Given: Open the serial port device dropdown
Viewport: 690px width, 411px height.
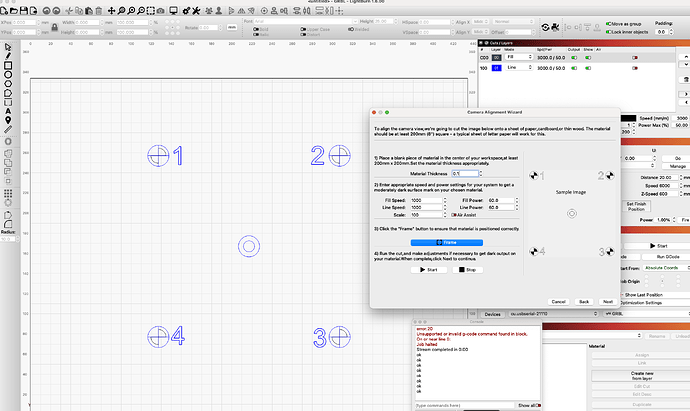Looking at the screenshot, I should click(x=554, y=314).
